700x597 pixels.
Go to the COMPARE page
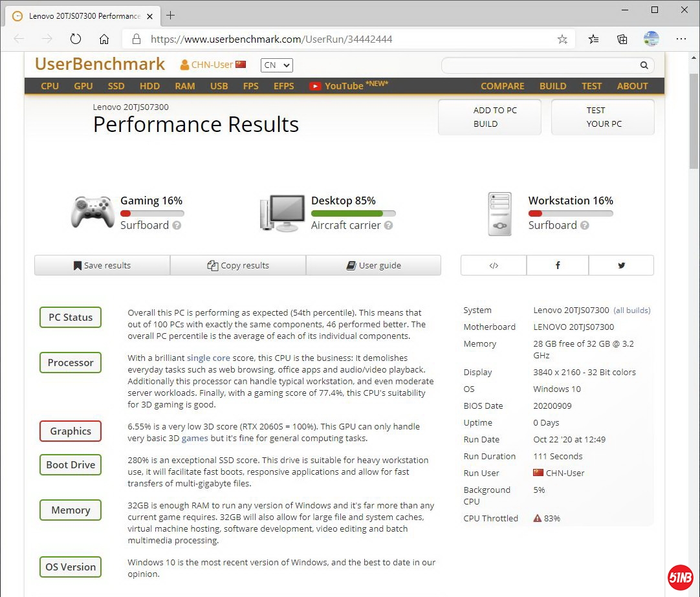pos(502,86)
